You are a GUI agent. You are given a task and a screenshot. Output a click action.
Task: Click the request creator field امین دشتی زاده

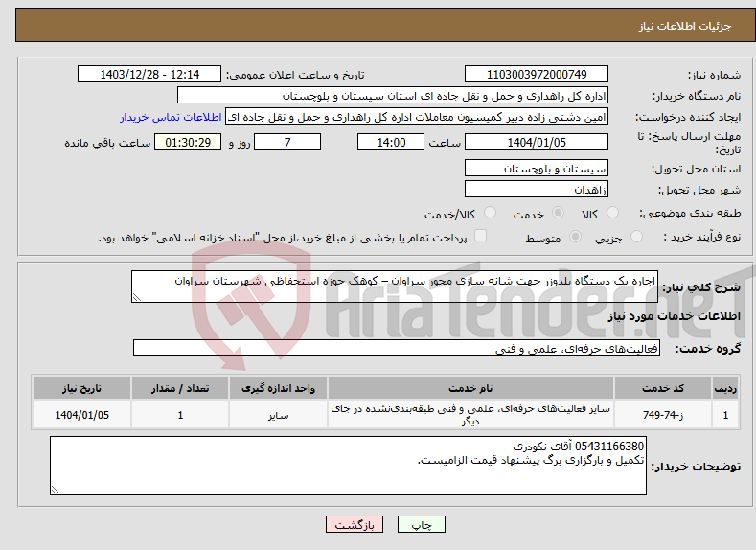click(417, 117)
